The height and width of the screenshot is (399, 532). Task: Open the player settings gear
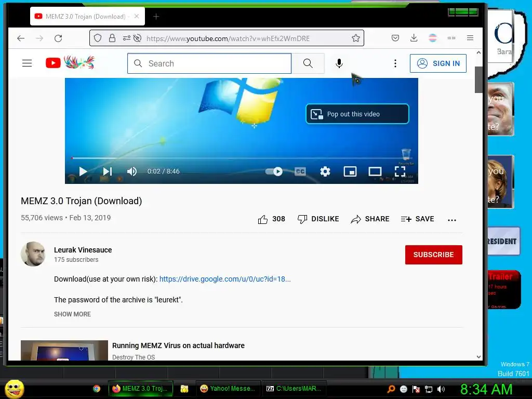(x=325, y=171)
